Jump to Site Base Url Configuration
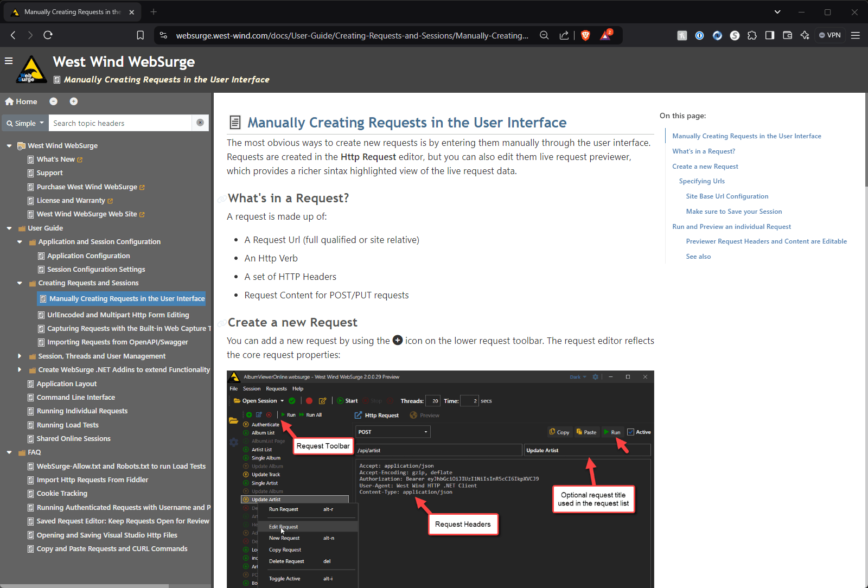868x588 pixels. point(727,196)
